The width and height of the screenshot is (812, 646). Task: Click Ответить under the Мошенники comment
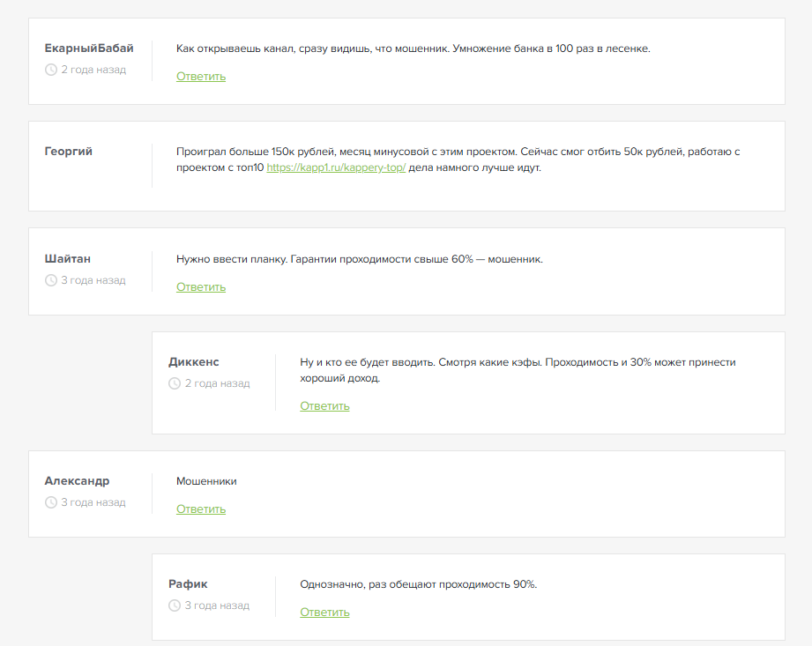tap(201, 509)
